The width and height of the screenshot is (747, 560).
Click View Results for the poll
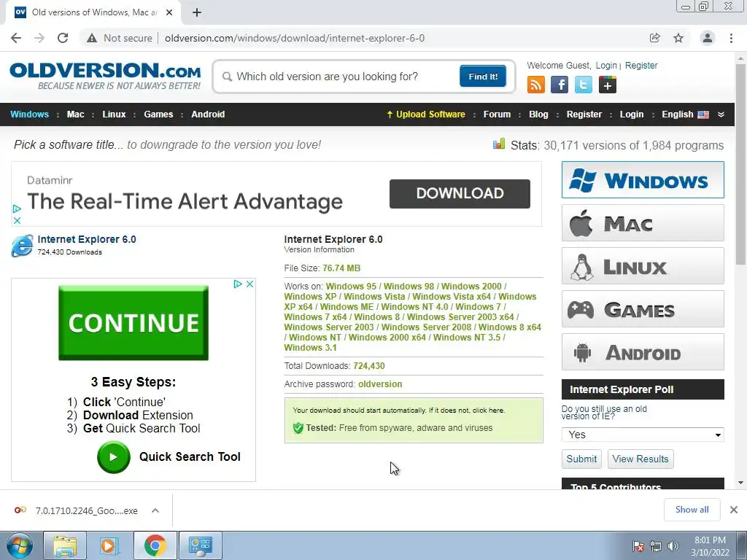click(x=640, y=459)
